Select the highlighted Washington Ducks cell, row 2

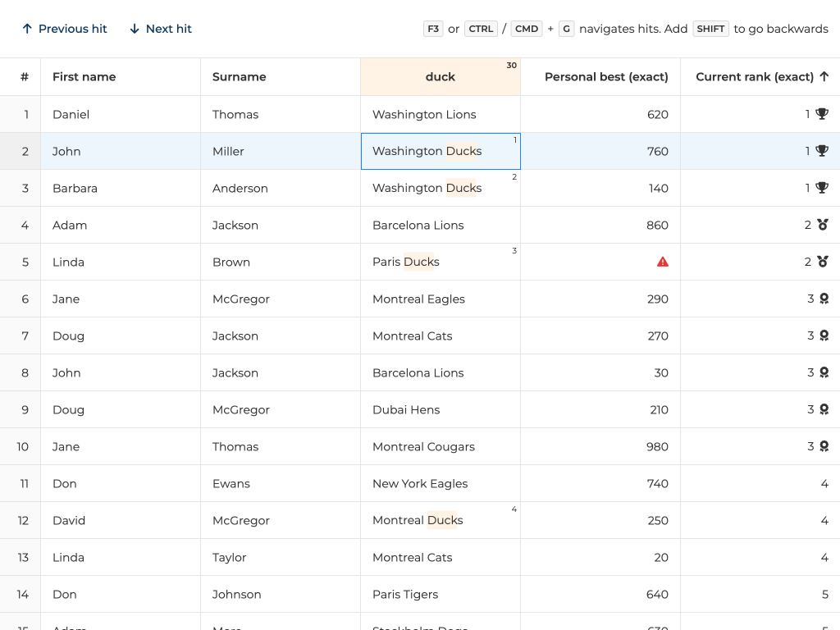pos(440,151)
